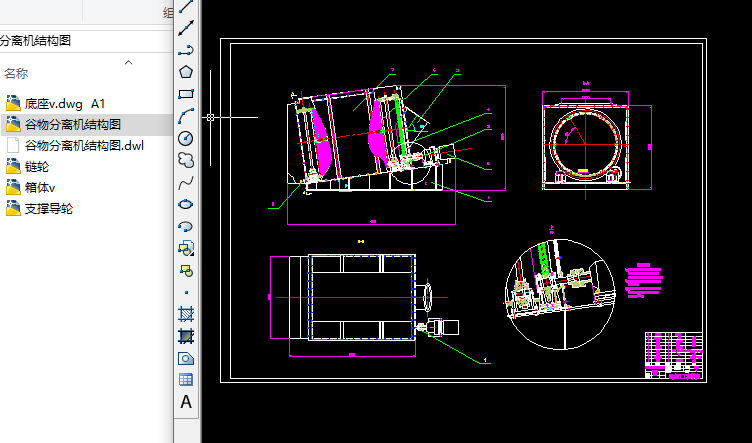This screenshot has width=752, height=443.
Task: Select the Rectangle tool
Action: 186,94
